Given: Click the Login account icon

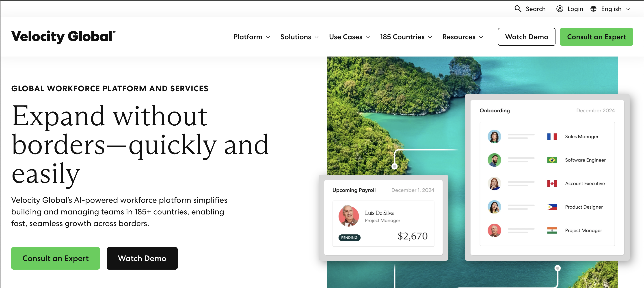Looking at the screenshot, I should click(559, 9).
